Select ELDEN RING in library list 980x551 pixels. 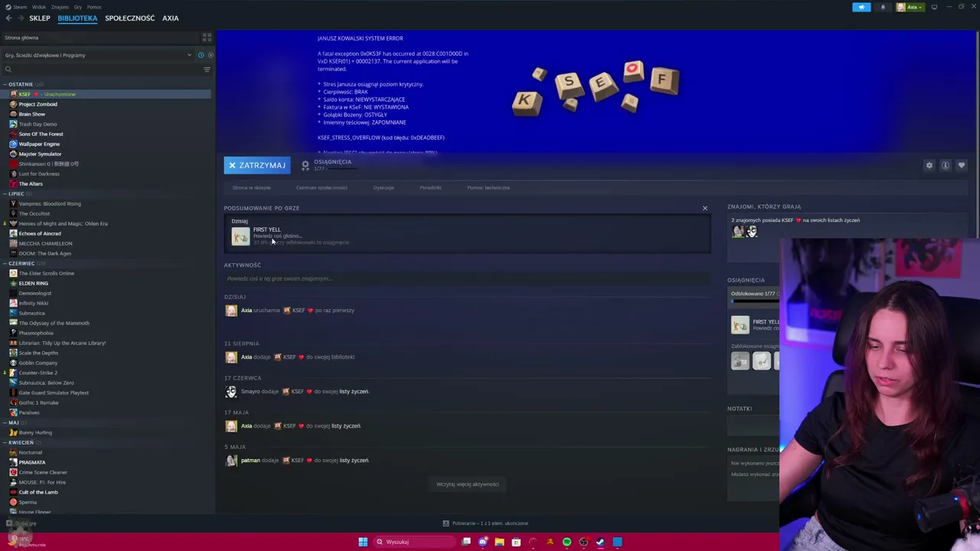(x=33, y=283)
